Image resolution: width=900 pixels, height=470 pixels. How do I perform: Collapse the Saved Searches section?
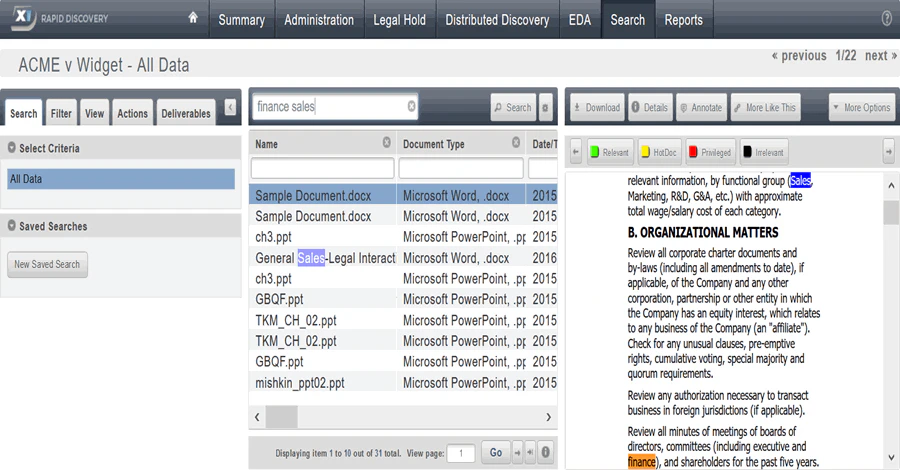pos(11,226)
